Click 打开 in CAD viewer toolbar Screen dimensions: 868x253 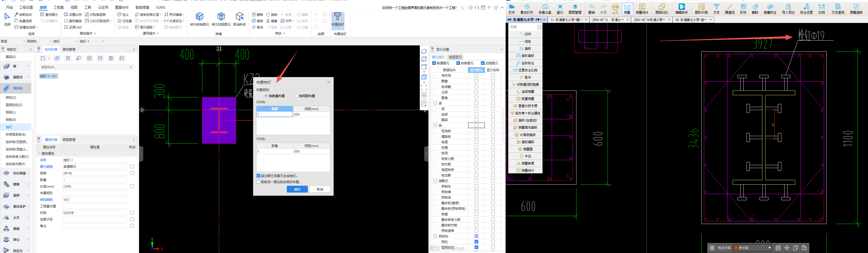pyautogui.click(x=512, y=9)
